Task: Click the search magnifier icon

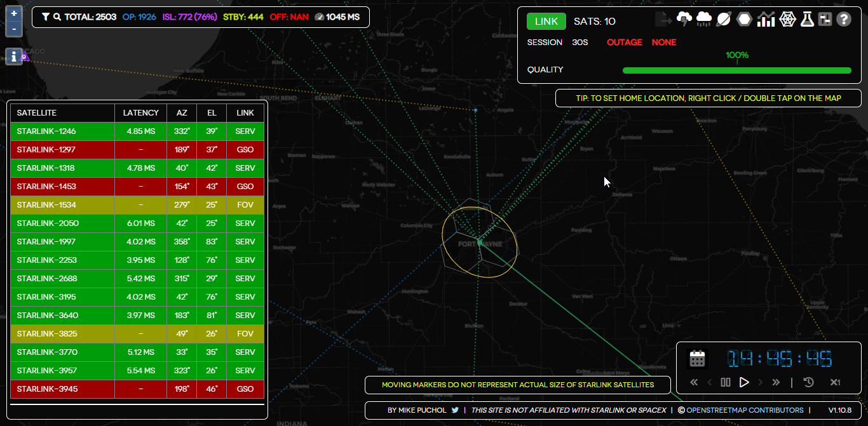Action: tap(57, 17)
